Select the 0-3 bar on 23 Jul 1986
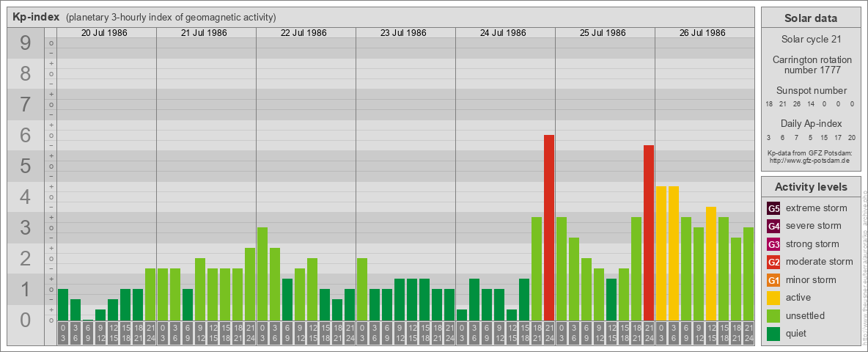This screenshot has width=868, height=352. 362,290
